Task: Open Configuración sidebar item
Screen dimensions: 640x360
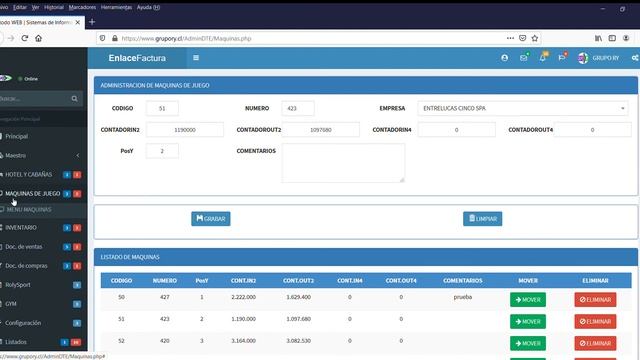Action: pos(41,323)
